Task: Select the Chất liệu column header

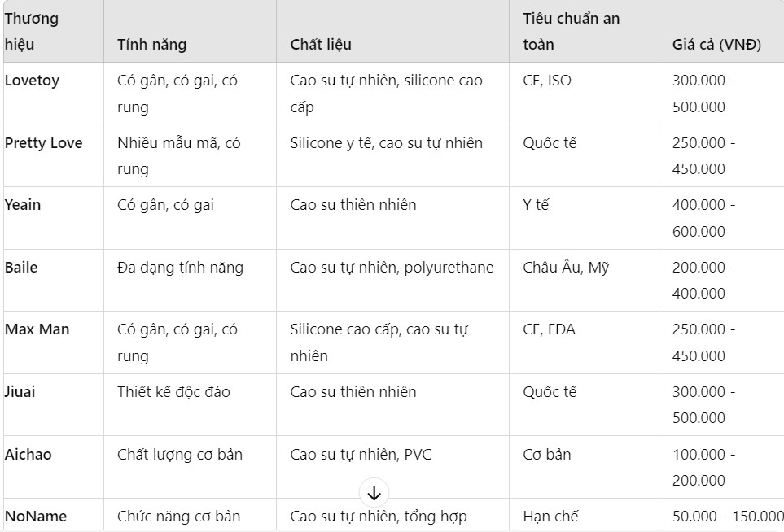Action: 321,45
